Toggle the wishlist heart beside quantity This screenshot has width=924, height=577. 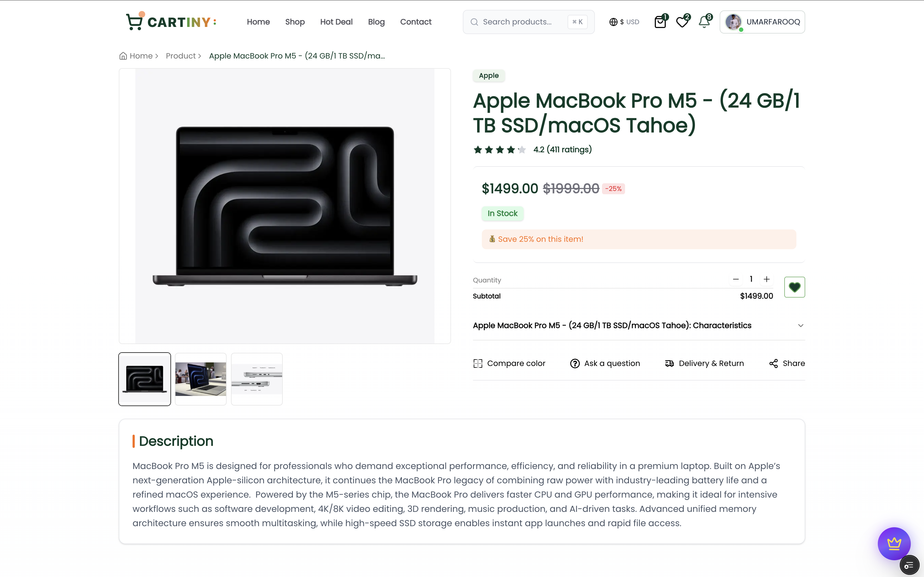[794, 287]
